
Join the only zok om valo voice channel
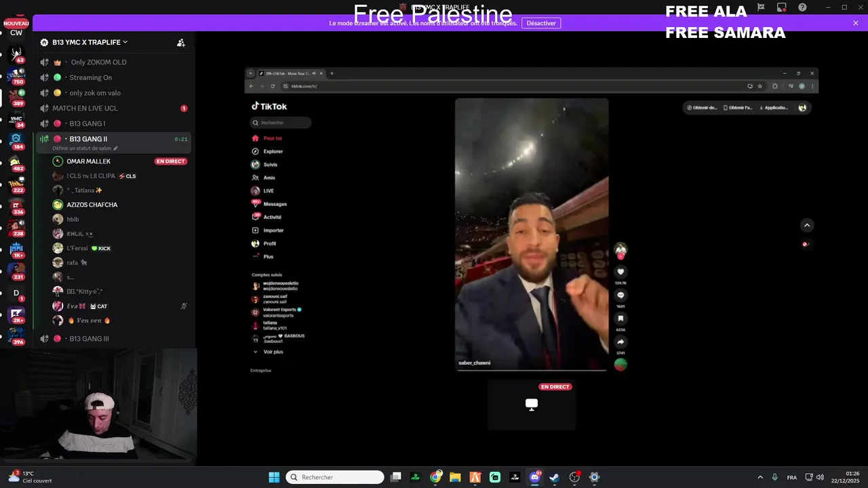tap(115, 93)
